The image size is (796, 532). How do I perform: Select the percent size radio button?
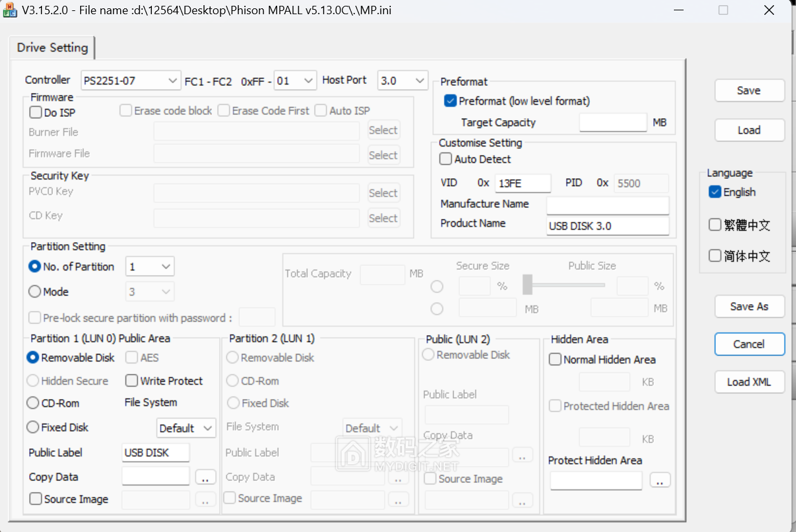437,286
